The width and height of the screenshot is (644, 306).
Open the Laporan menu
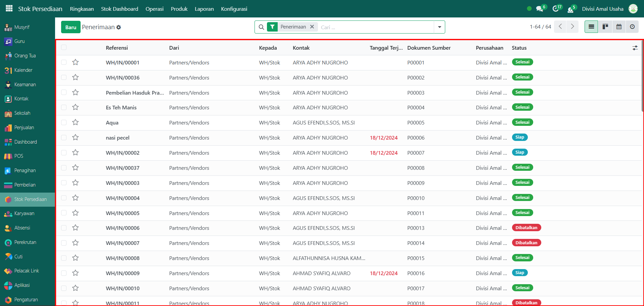pos(204,9)
